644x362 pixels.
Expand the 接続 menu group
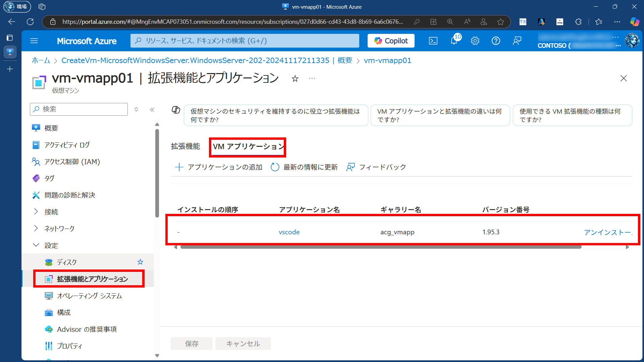(36, 212)
